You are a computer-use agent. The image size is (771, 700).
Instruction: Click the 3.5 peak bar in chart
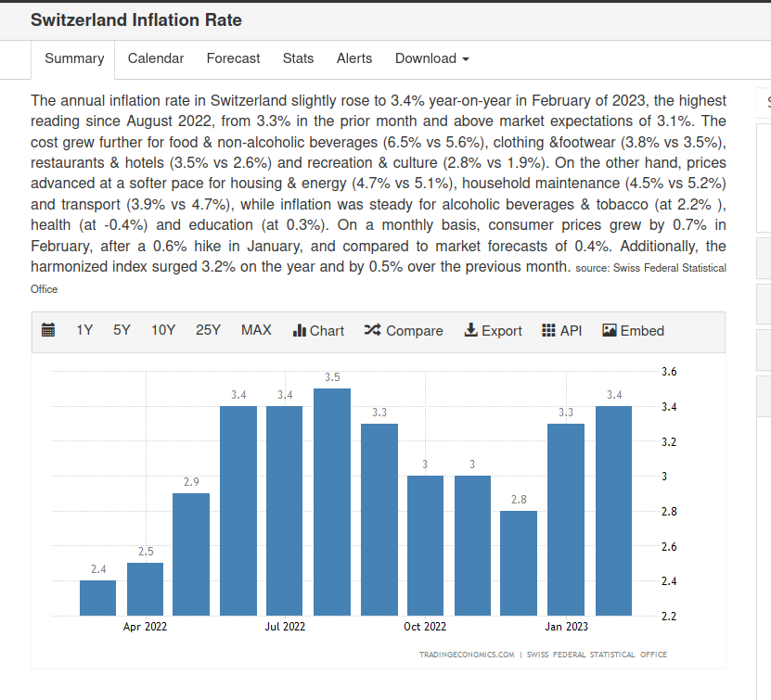[332, 502]
